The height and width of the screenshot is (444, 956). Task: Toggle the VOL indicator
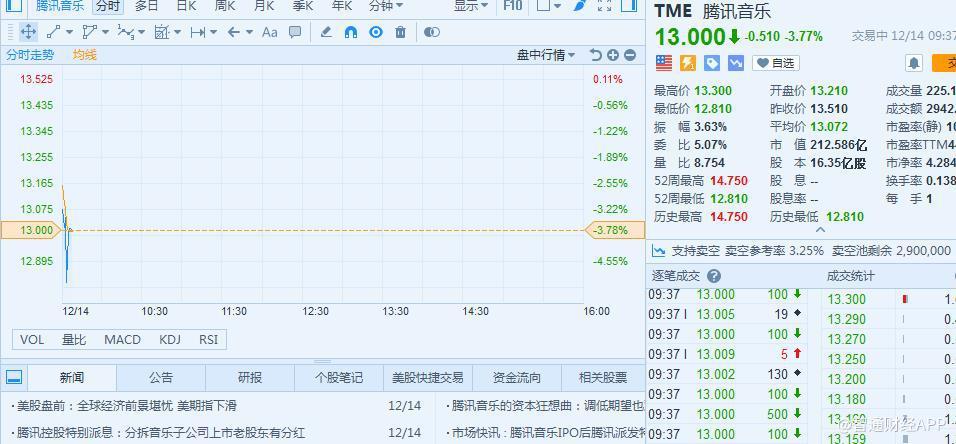click(32, 340)
